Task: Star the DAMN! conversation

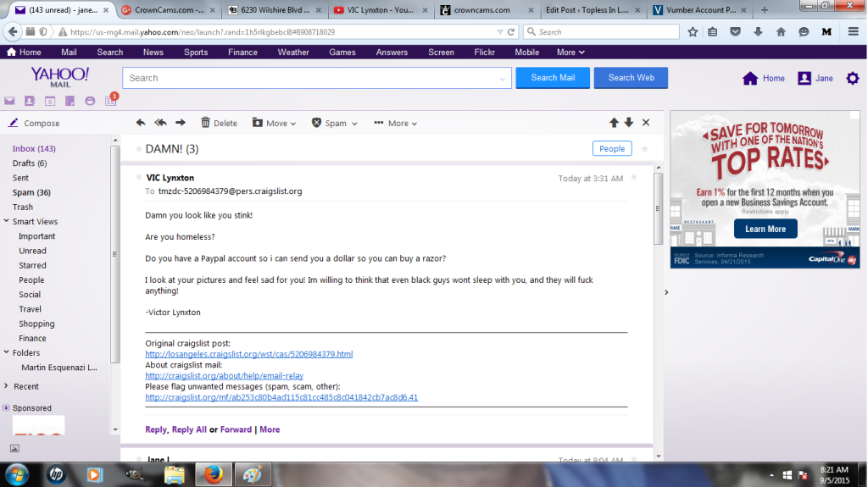Action: (644, 149)
